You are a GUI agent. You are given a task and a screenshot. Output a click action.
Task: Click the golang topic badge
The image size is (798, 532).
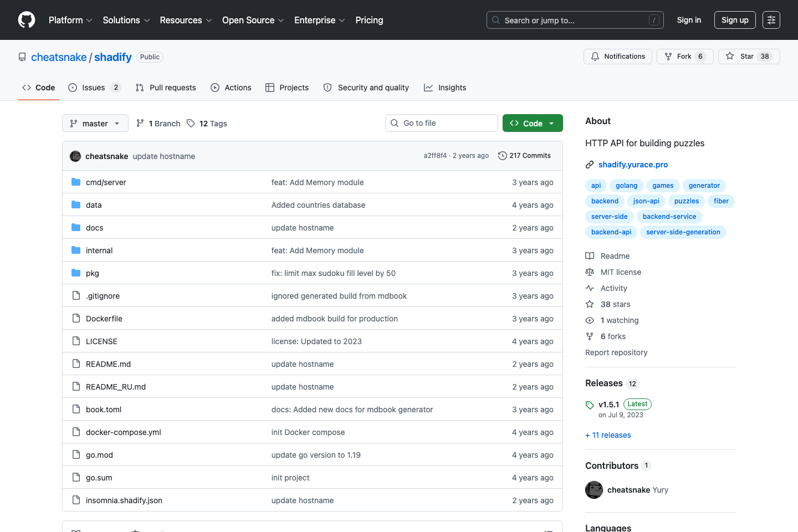coord(626,185)
